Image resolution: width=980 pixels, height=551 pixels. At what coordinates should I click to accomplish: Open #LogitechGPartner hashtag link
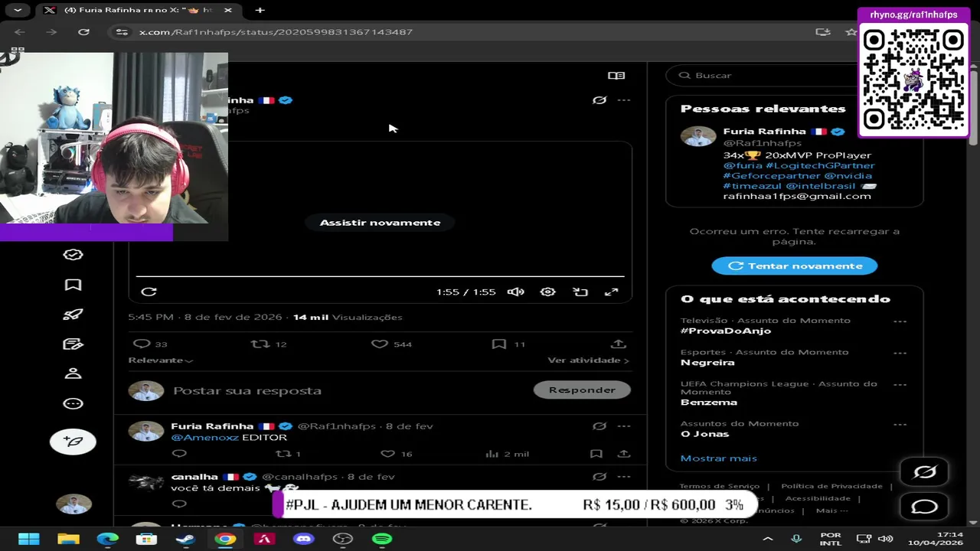(x=820, y=165)
